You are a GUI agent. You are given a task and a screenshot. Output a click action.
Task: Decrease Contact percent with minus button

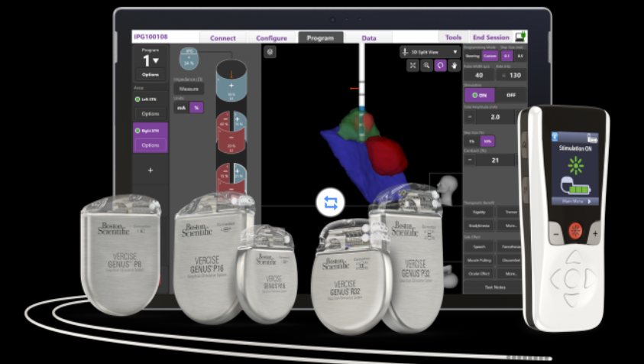470,160
